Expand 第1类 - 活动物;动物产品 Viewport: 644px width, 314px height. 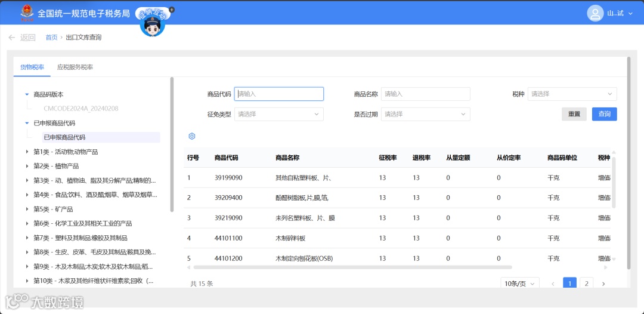coord(27,152)
